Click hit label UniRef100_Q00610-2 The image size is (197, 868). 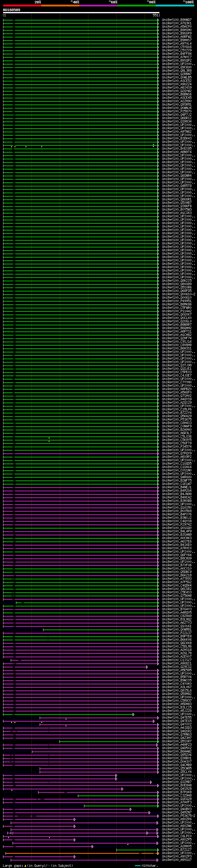click(179, 294)
